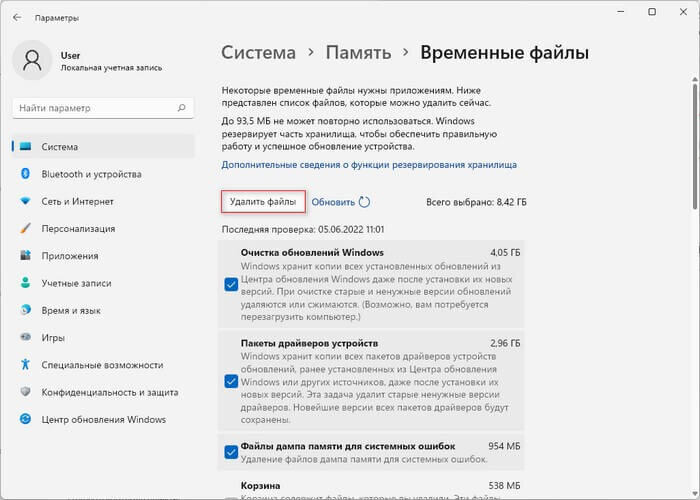Click the circular refresh arrow icon
700x500 pixels.
pos(364,202)
